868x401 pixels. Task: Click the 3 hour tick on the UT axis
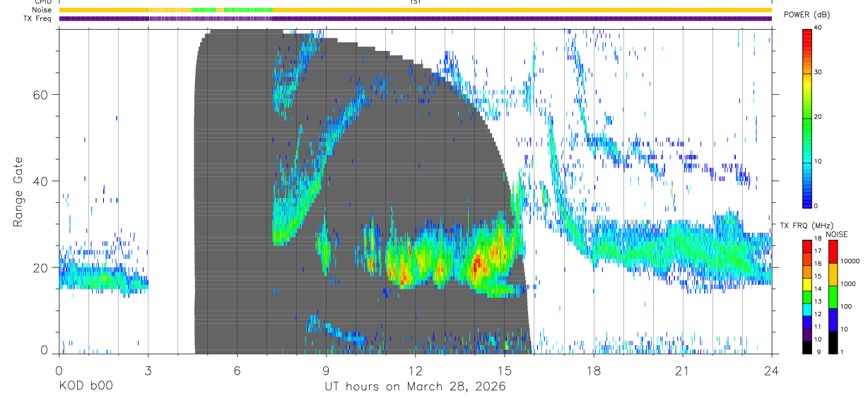point(148,371)
